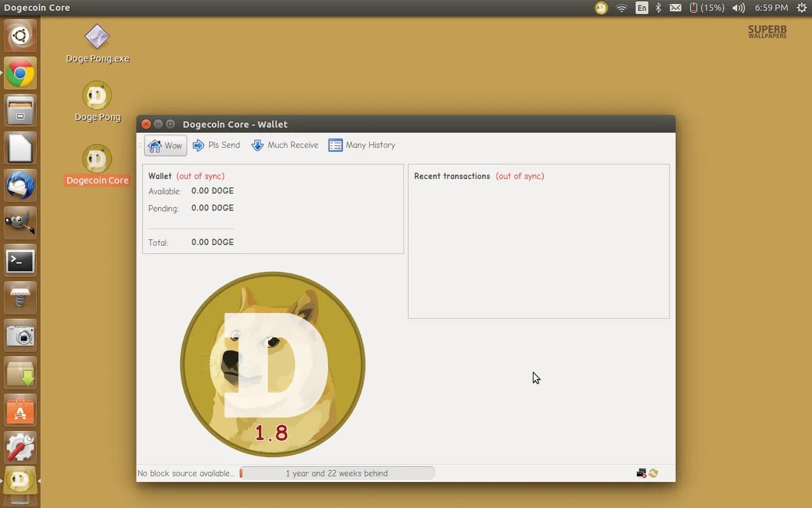Click the Pending 0.00 DOGE value
The height and width of the screenshot is (508, 812).
tap(213, 208)
